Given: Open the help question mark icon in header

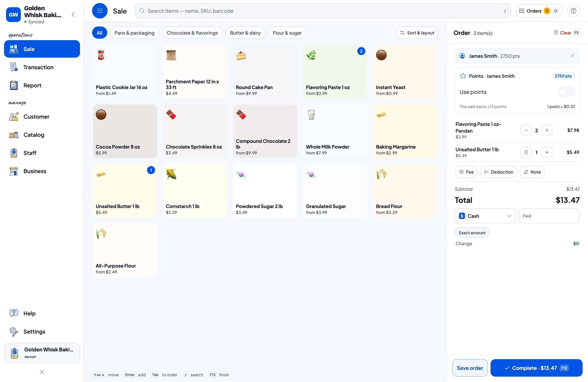Looking at the screenshot, I should tap(573, 11).
